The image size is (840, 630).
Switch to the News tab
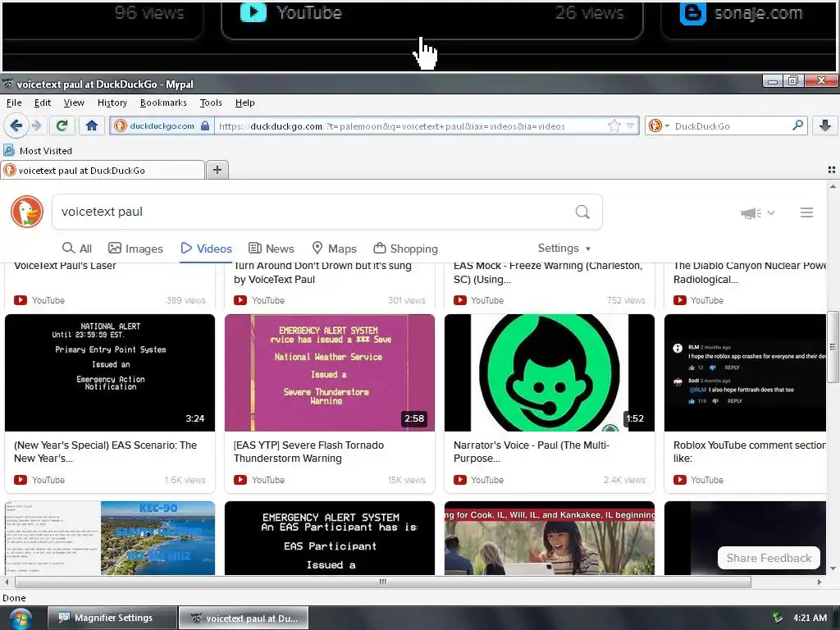coord(271,248)
